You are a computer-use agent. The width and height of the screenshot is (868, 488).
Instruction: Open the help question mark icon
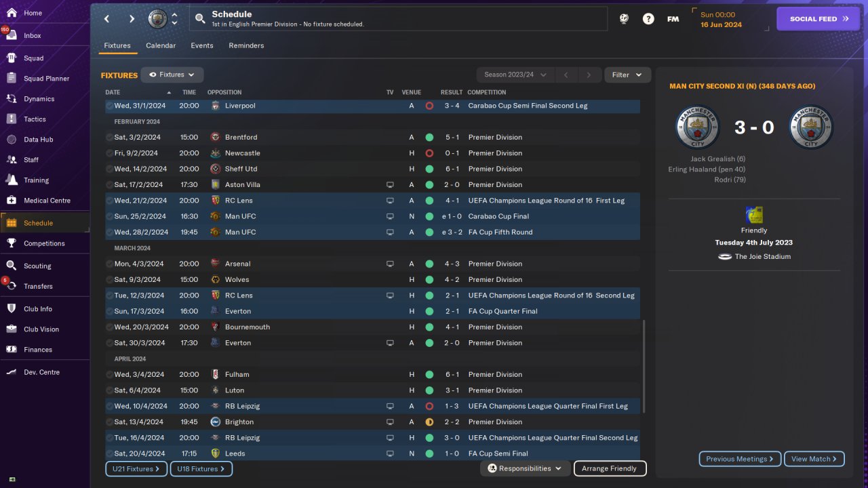tap(648, 19)
